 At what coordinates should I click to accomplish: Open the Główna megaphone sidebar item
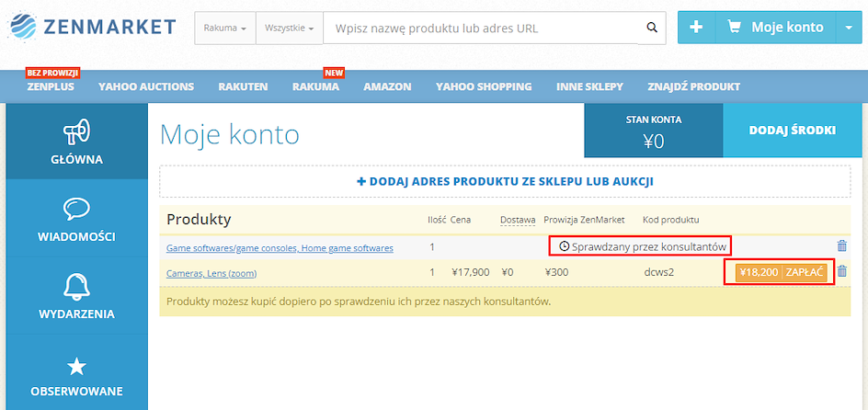point(77,141)
